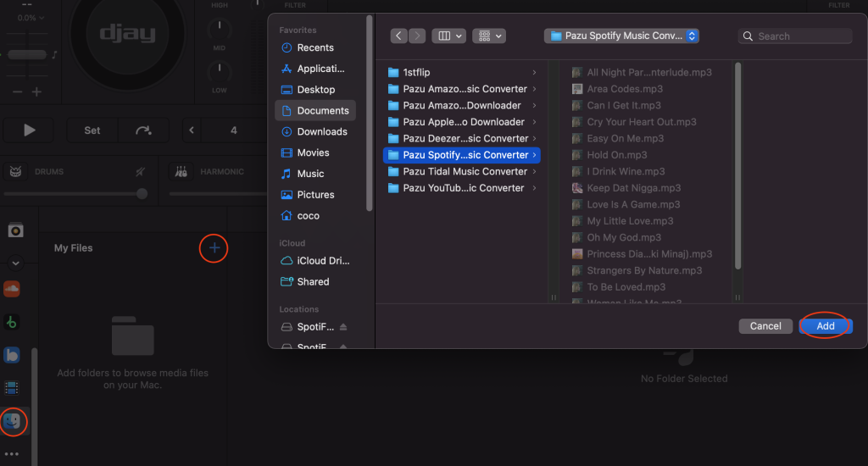Click the Search field in dialog

(x=795, y=36)
